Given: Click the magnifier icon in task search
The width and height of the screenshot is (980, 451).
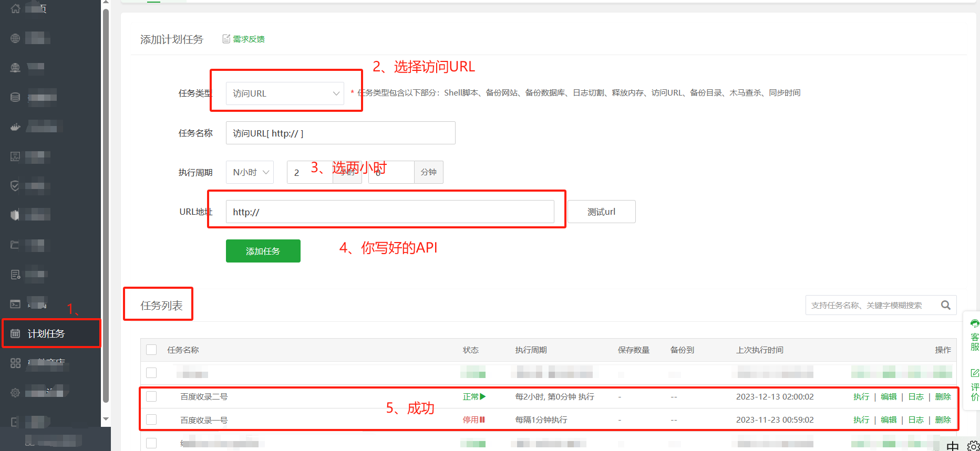Looking at the screenshot, I should click(945, 305).
